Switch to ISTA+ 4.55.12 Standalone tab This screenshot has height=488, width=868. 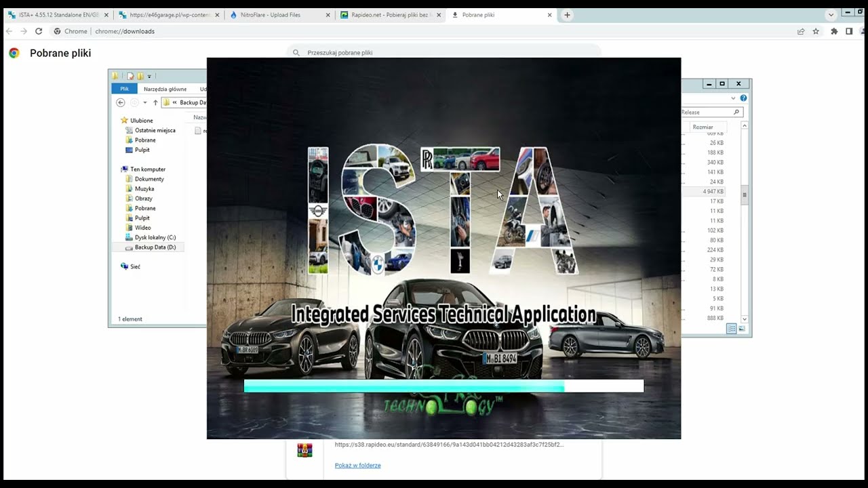point(58,15)
